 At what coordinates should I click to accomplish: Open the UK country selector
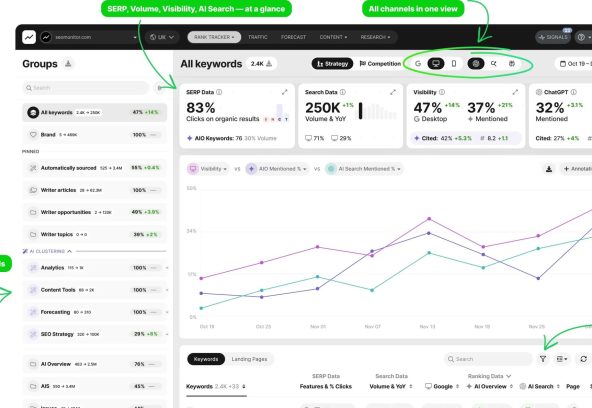pyautogui.click(x=162, y=37)
